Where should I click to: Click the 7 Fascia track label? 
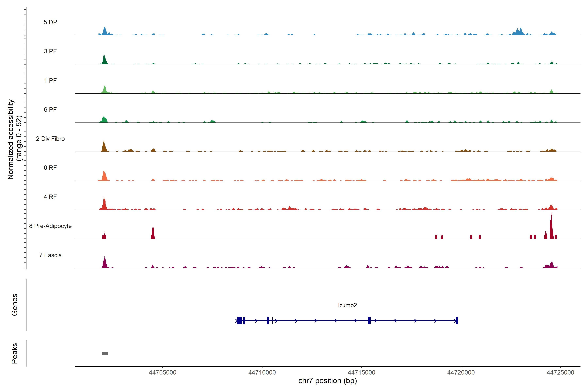click(50, 255)
